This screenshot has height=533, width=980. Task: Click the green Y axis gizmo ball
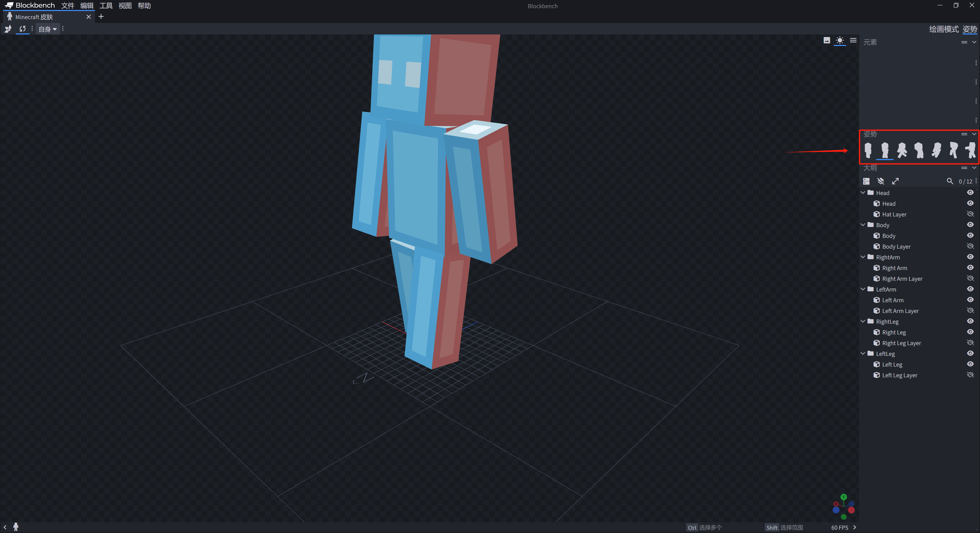(844, 497)
